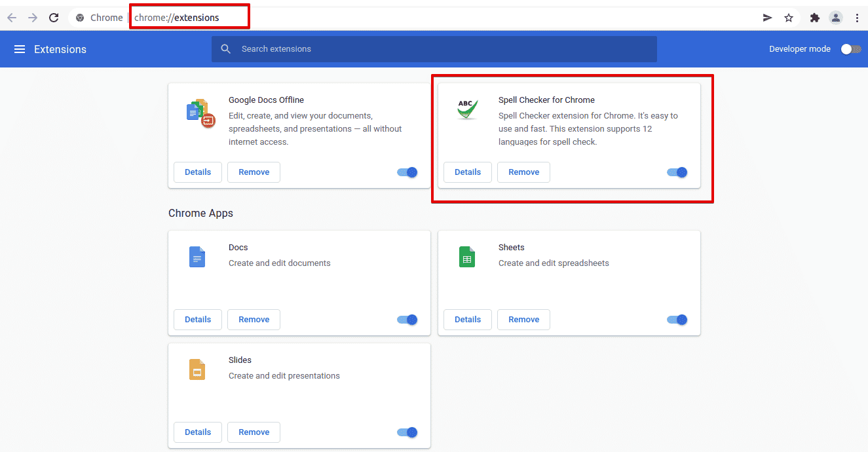The image size is (868, 452).
Task: Focus the Search extensions field
Action: (x=434, y=49)
